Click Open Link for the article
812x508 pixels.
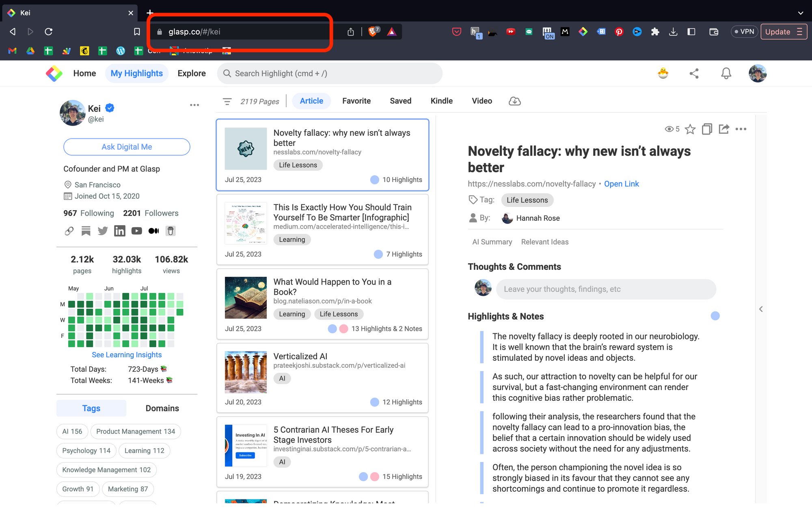pyautogui.click(x=622, y=184)
